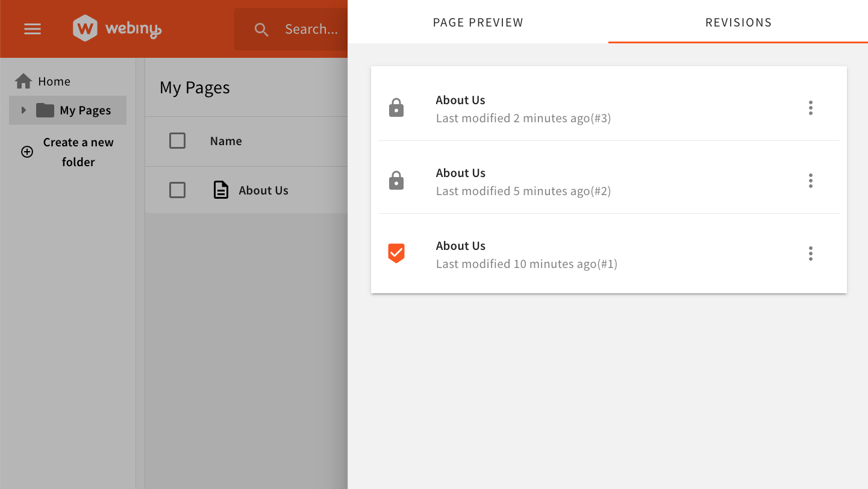The image size is (868, 489).
Task: Select the REVISIONS tab
Action: click(x=738, y=22)
